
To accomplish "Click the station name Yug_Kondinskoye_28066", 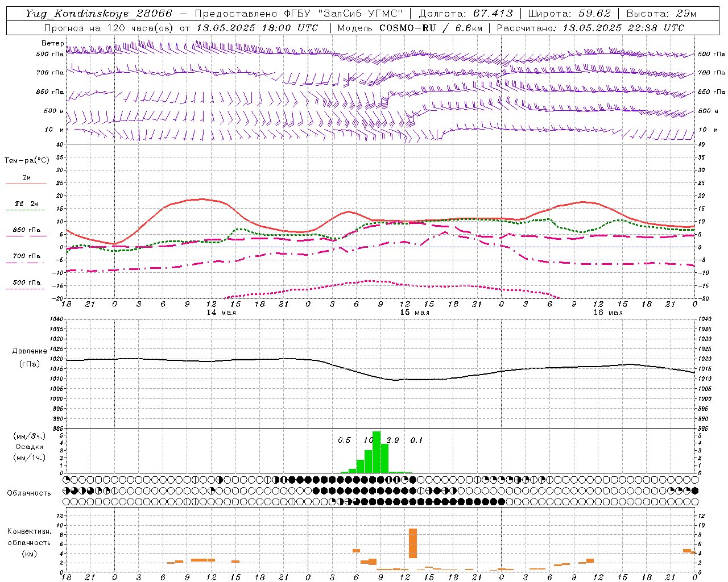I will click(x=99, y=14).
